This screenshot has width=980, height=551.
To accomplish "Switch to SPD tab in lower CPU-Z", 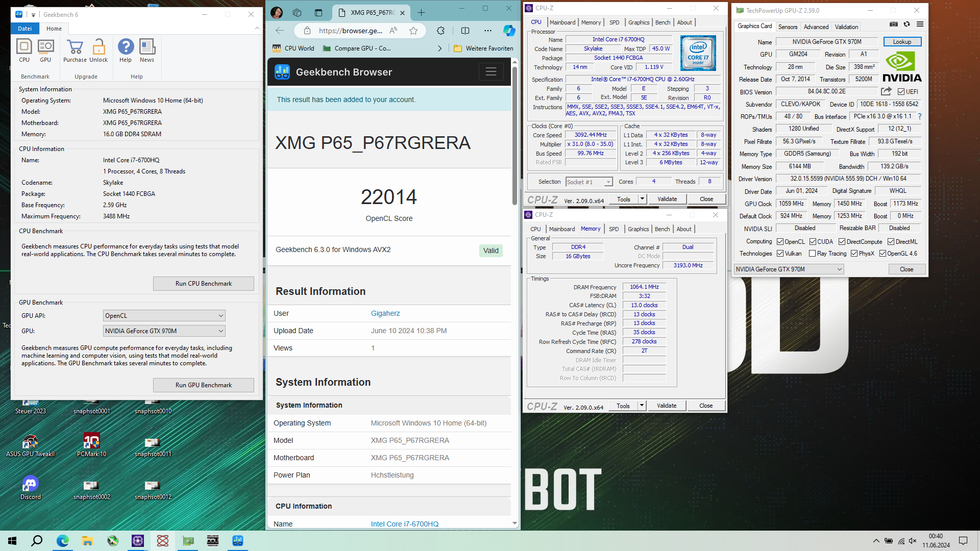I will 614,229.
